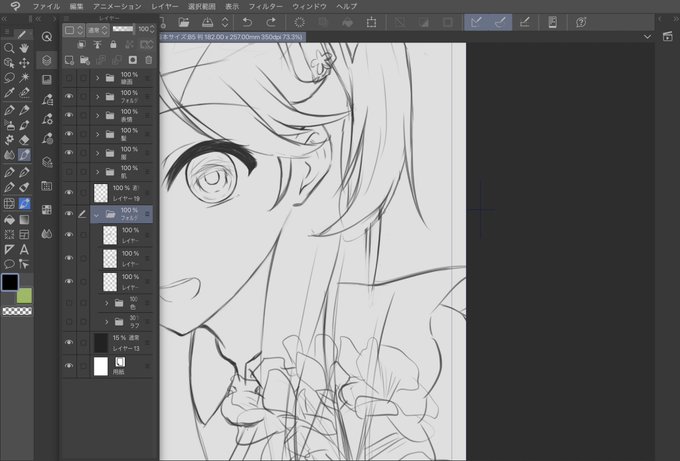Select the Lasso selection tool

9,78
